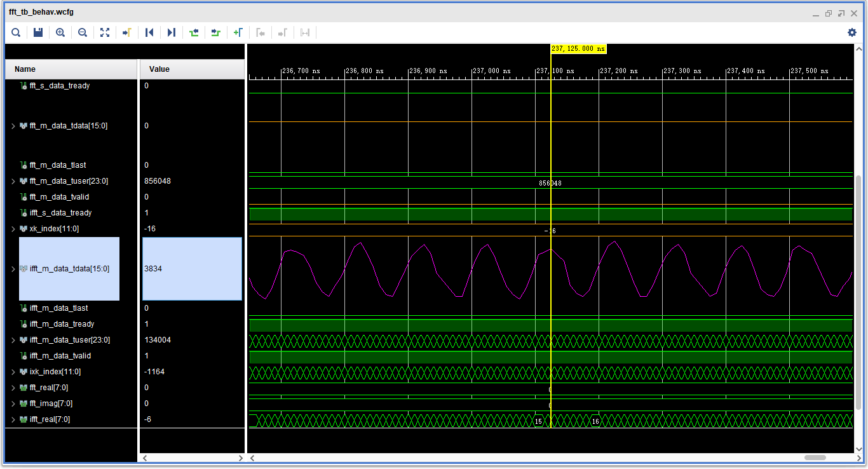Expand fft_imag[7:0] signal
Image resolution: width=868 pixels, height=469 pixels.
pos(13,404)
